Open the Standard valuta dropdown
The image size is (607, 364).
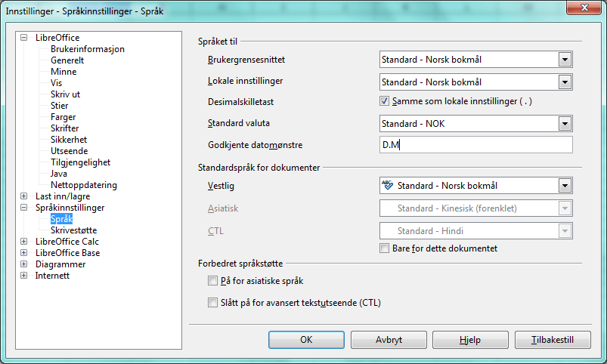click(x=564, y=124)
